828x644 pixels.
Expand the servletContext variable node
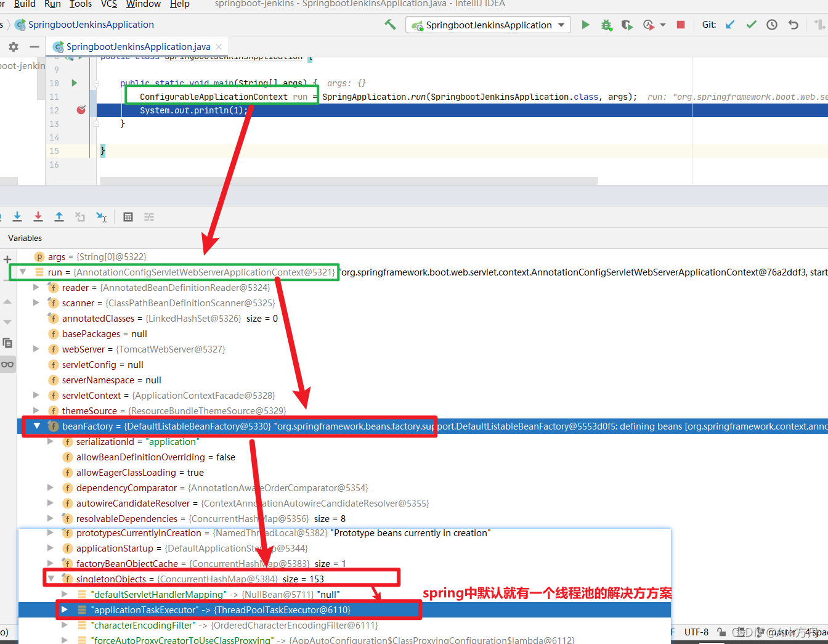pos(36,395)
